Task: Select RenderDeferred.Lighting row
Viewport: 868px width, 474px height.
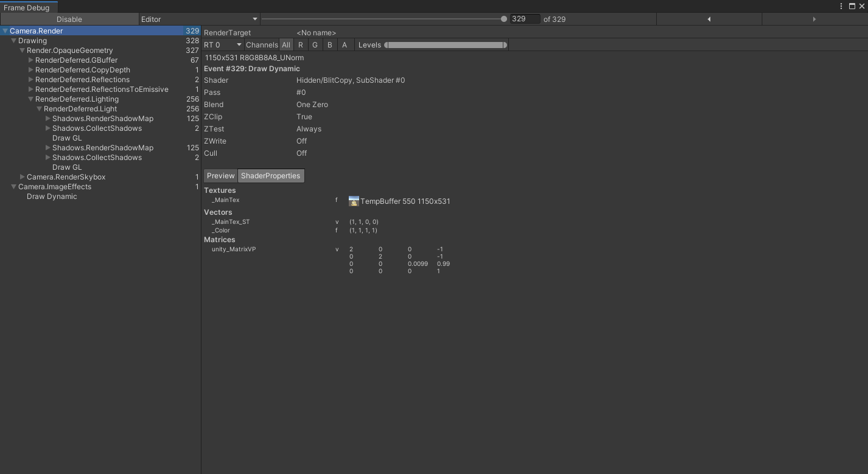Action: (100, 99)
